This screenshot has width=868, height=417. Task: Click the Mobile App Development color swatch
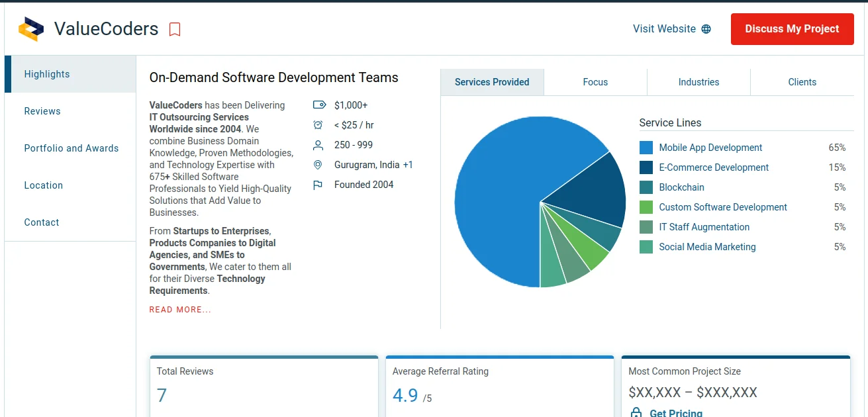tap(646, 148)
